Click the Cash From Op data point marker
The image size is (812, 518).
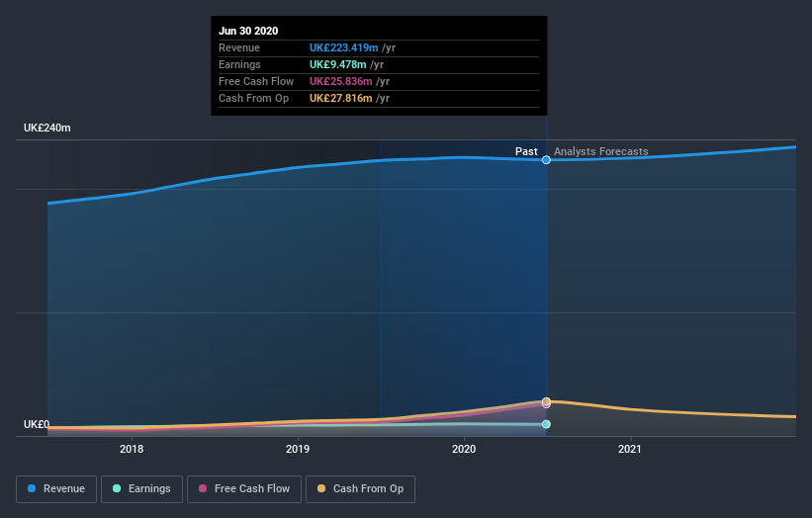[546, 401]
